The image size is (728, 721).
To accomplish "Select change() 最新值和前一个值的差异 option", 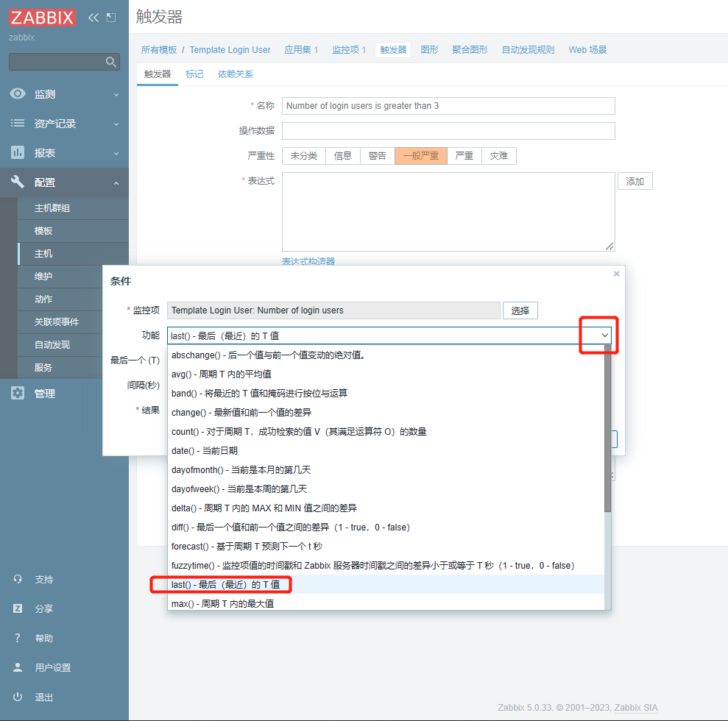I will click(x=386, y=413).
